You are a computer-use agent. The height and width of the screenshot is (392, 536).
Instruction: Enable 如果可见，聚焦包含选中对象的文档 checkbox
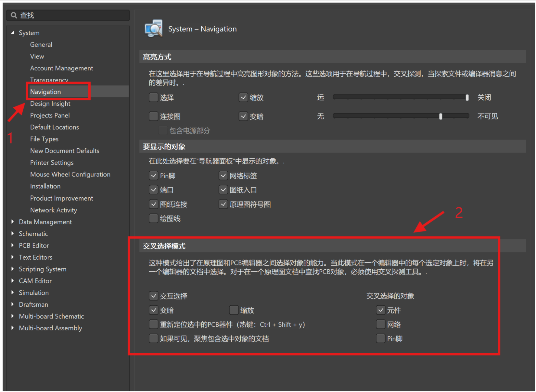[153, 338]
